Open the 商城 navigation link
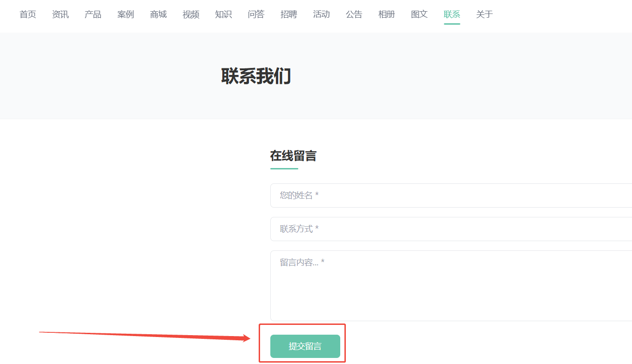This screenshot has width=632, height=364. tap(158, 14)
